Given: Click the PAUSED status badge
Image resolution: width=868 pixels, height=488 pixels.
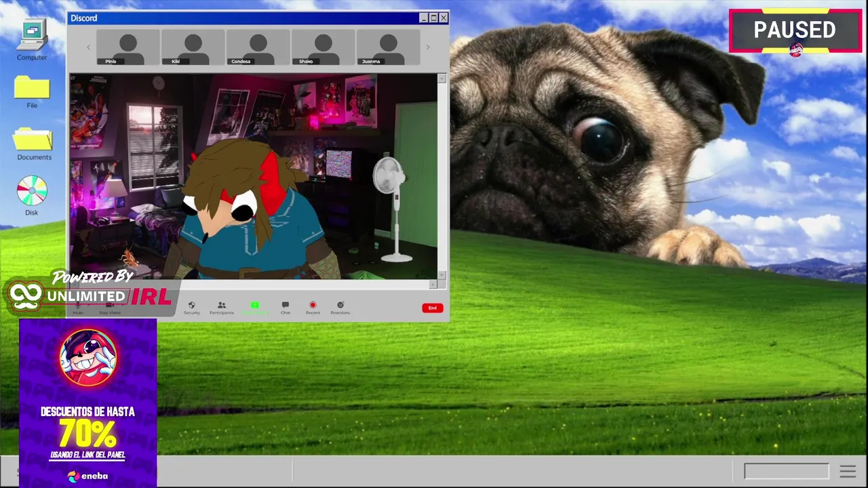Looking at the screenshot, I should 795,30.
